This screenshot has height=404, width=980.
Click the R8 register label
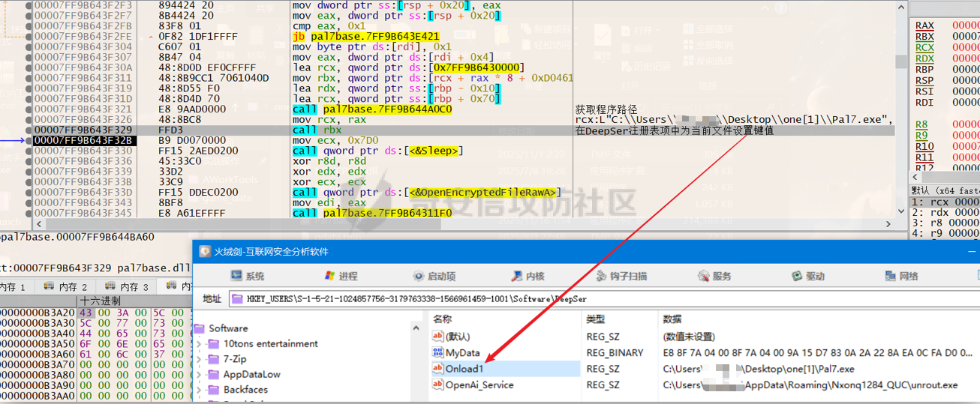click(x=921, y=124)
